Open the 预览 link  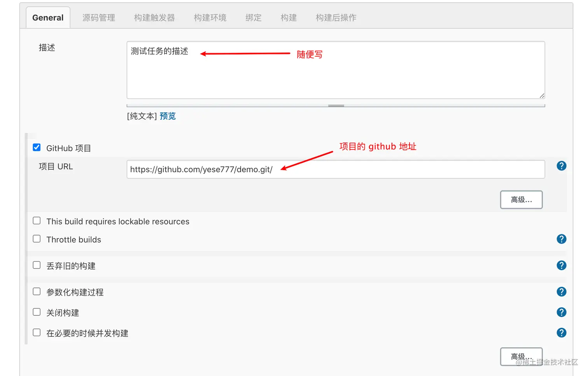click(168, 116)
